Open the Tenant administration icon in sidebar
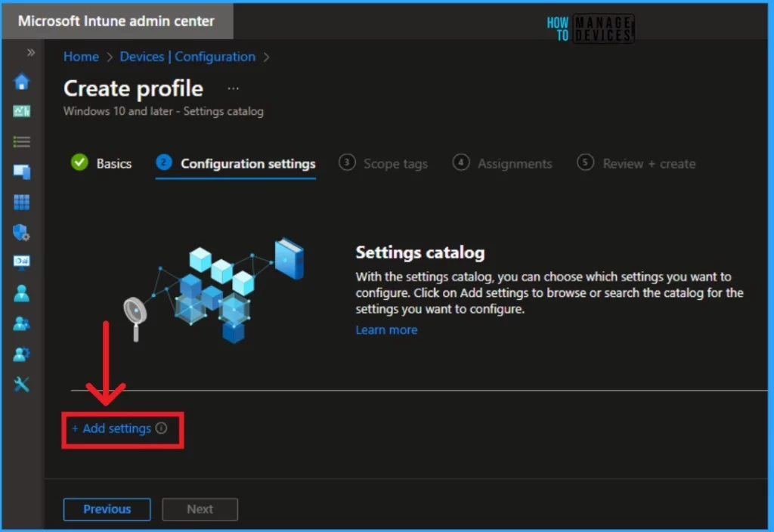This screenshot has width=774, height=532. [x=21, y=354]
